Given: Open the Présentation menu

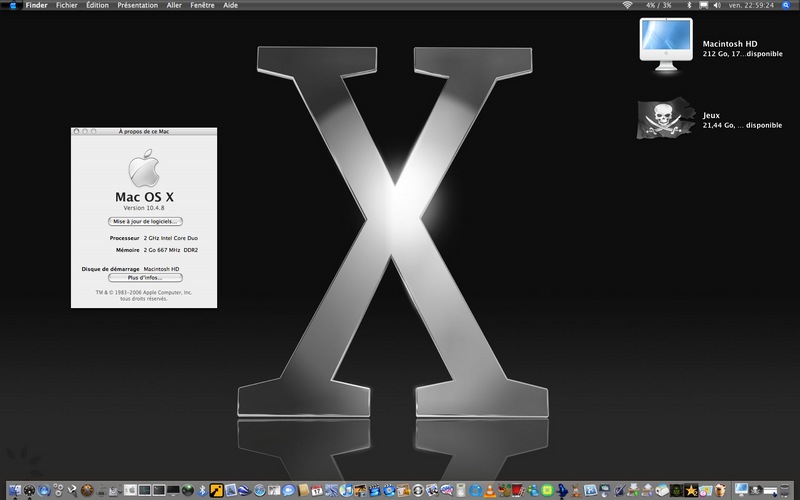Looking at the screenshot, I should coord(137,5).
